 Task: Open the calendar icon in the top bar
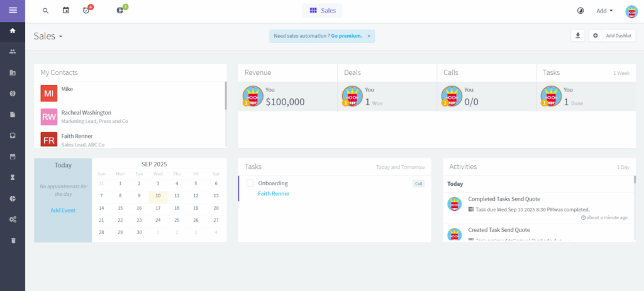tap(66, 11)
